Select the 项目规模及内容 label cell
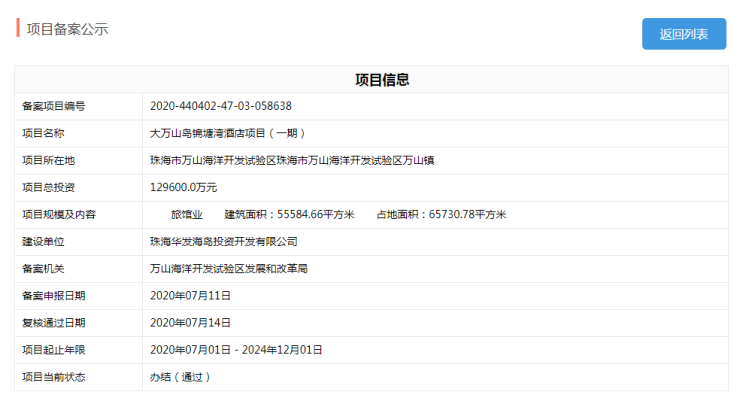Screen dimensions: 740x404 pyautogui.click(x=78, y=215)
